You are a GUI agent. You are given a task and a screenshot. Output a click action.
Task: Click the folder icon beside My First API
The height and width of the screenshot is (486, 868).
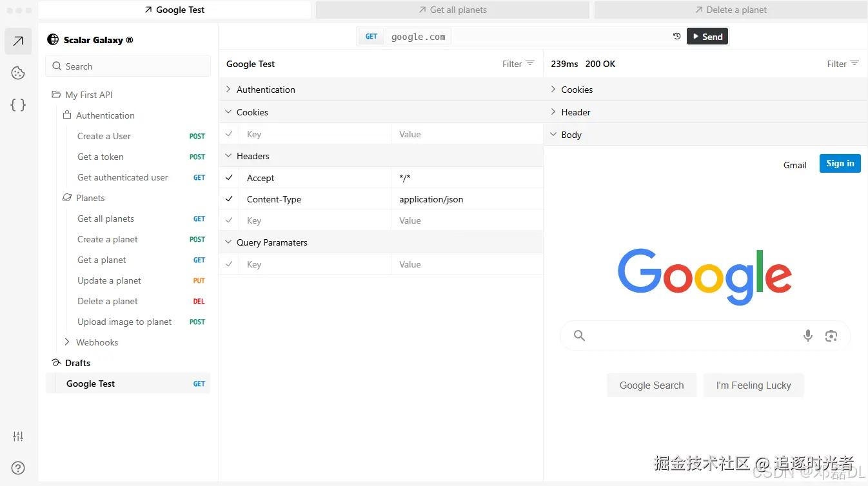click(x=56, y=95)
